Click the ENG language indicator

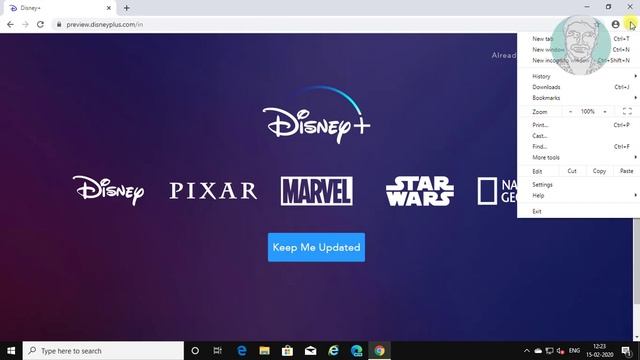[574, 351]
